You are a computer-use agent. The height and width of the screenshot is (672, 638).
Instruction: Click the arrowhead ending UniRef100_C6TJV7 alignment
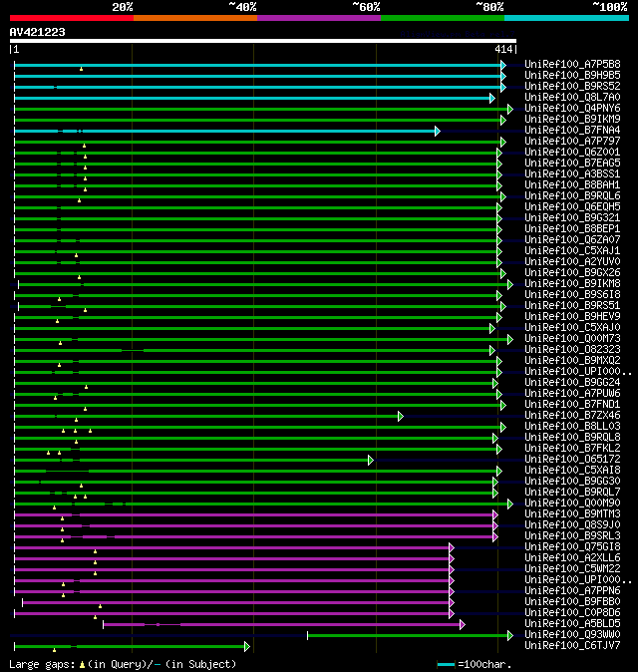tap(247, 647)
